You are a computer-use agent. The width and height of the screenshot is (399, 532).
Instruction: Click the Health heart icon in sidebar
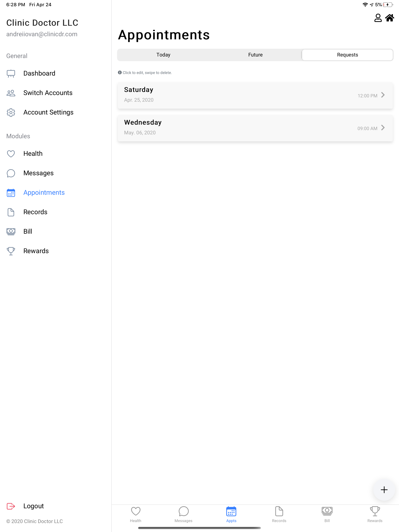pos(11,154)
